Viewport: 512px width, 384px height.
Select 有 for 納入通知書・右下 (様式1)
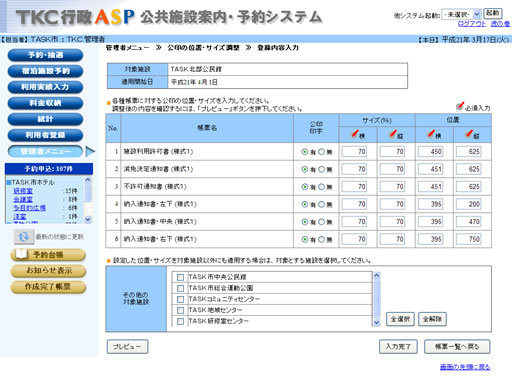[x=305, y=239]
